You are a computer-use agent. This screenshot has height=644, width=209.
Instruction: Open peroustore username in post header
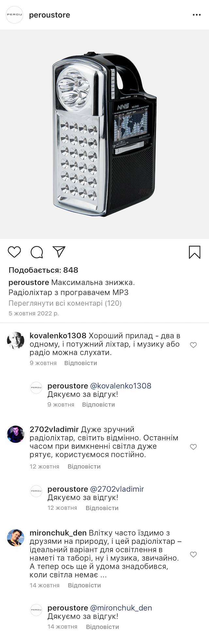(50, 15)
